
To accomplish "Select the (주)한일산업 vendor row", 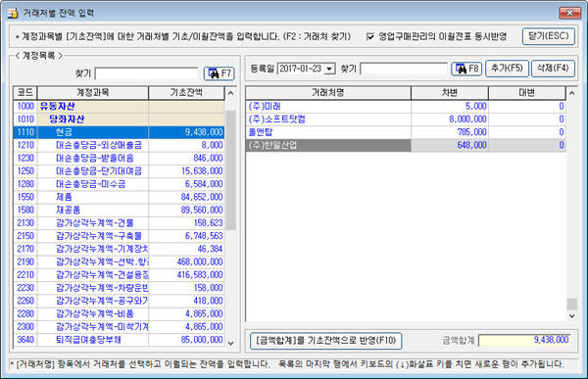I will click(x=406, y=145).
